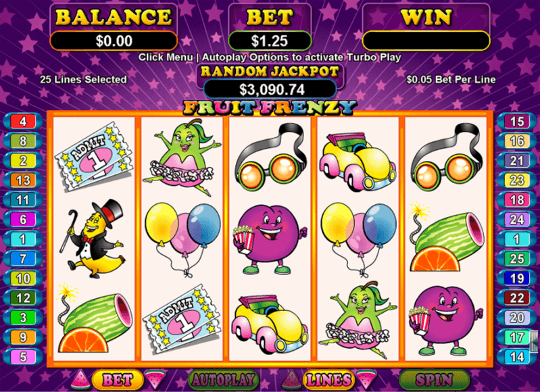Open the AUTOPLAY options

[x=223, y=380]
